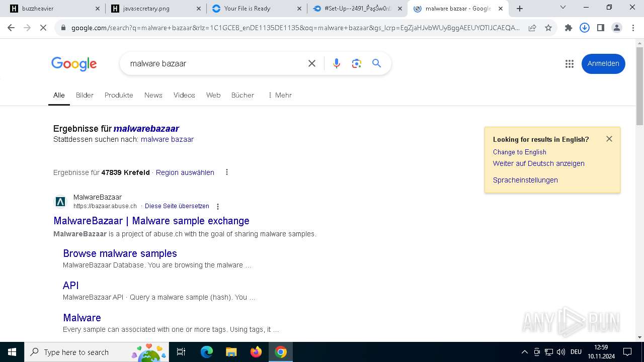Image resolution: width=644 pixels, height=362 pixels.
Task: Open the Windows Start menu
Action: point(12,352)
